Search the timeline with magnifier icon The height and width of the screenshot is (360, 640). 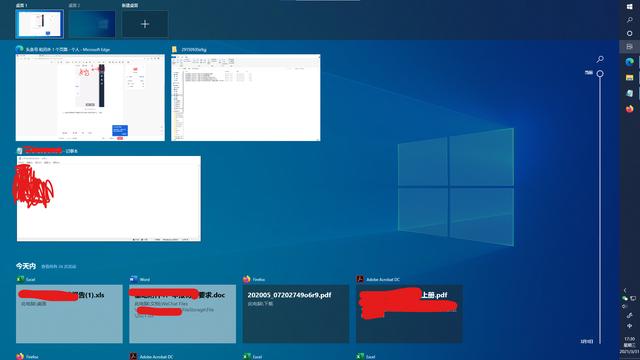point(600,60)
